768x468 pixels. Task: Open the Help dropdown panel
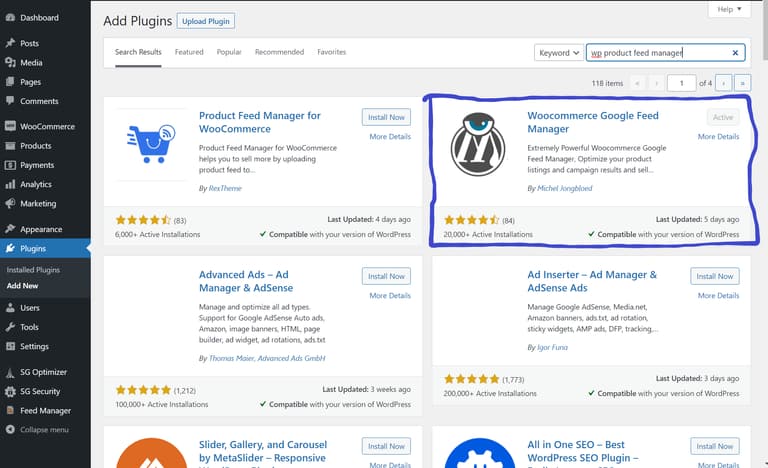[x=729, y=9]
